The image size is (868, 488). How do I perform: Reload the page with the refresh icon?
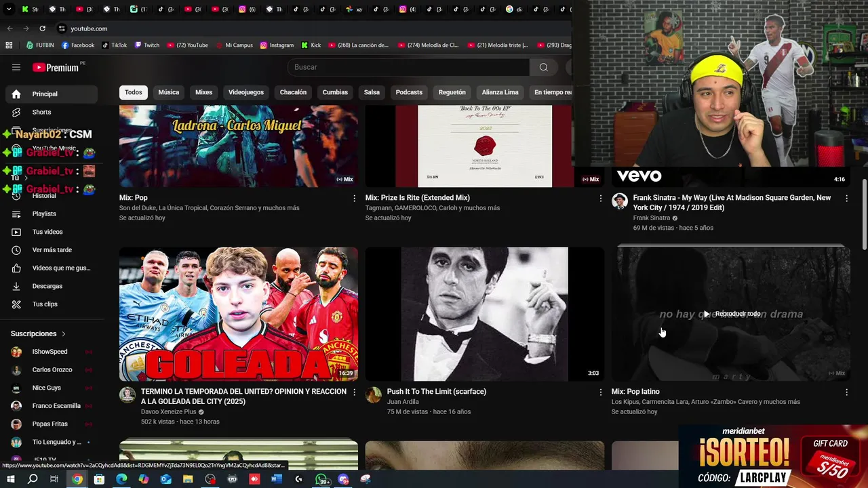pyautogui.click(x=42, y=28)
